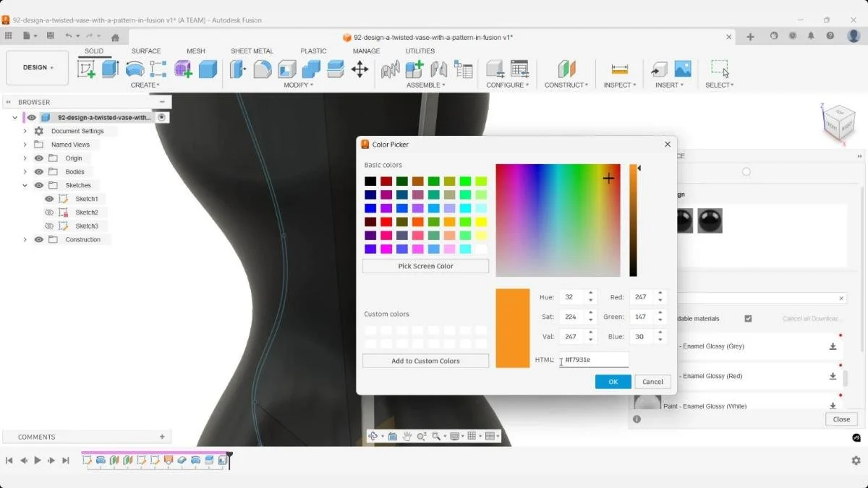Select the Measure tool in Inspect panel

[620, 69]
